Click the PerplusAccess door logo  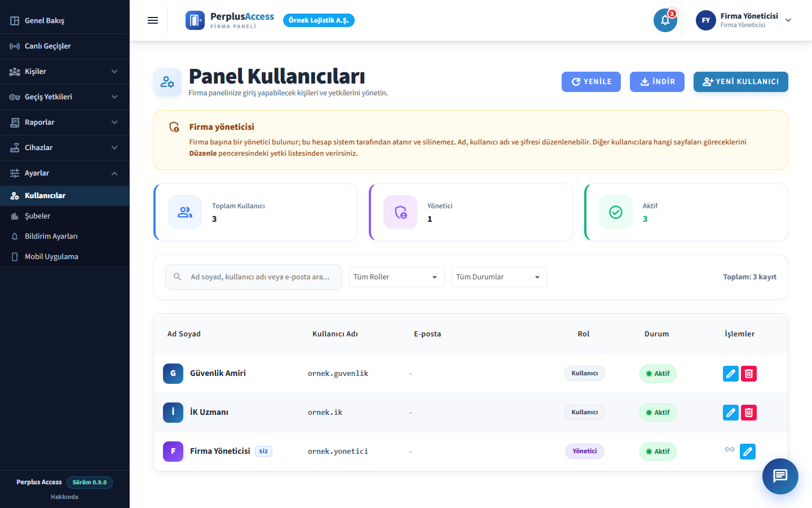pyautogui.click(x=195, y=20)
